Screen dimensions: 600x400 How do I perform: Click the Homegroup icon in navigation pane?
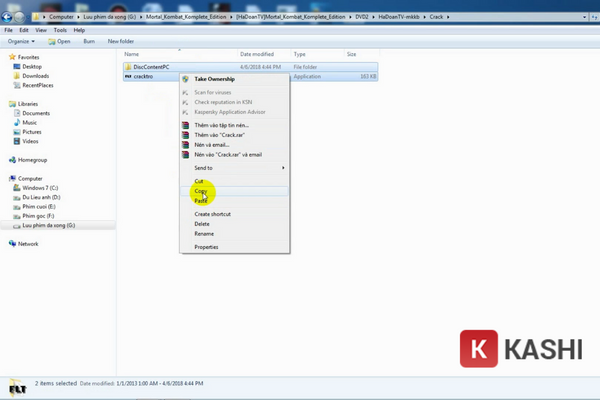11,159
